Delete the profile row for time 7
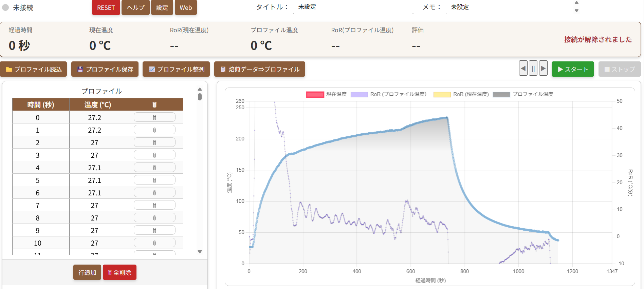644x289 pixels. point(154,205)
